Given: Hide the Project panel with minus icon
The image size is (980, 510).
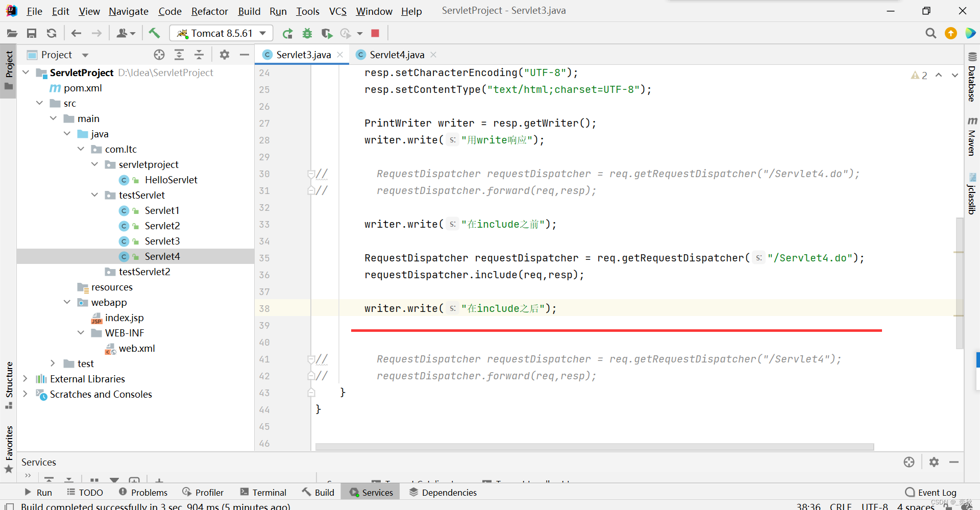Looking at the screenshot, I should 244,55.
